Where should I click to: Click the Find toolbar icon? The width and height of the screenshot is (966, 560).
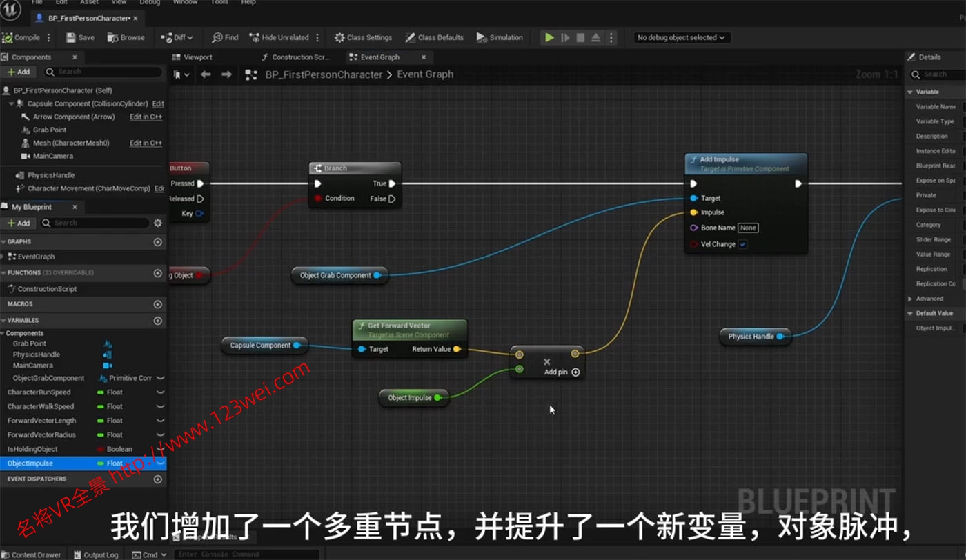coord(225,38)
